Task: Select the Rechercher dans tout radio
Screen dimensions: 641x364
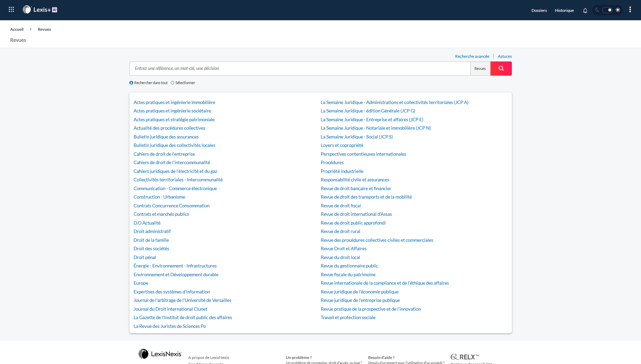Action: pyautogui.click(x=132, y=83)
